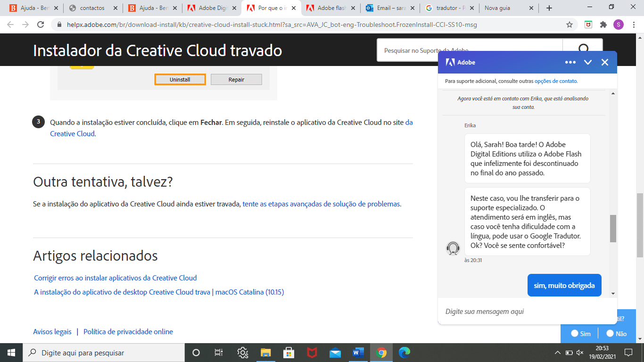Click 'sim, muito obrigada' sent message bubble

564,285
